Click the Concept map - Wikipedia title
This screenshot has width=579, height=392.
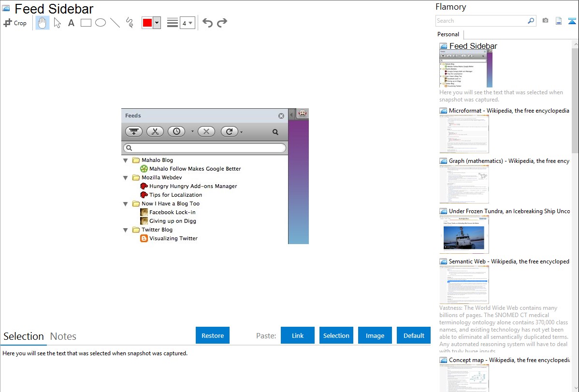pyautogui.click(x=509, y=360)
